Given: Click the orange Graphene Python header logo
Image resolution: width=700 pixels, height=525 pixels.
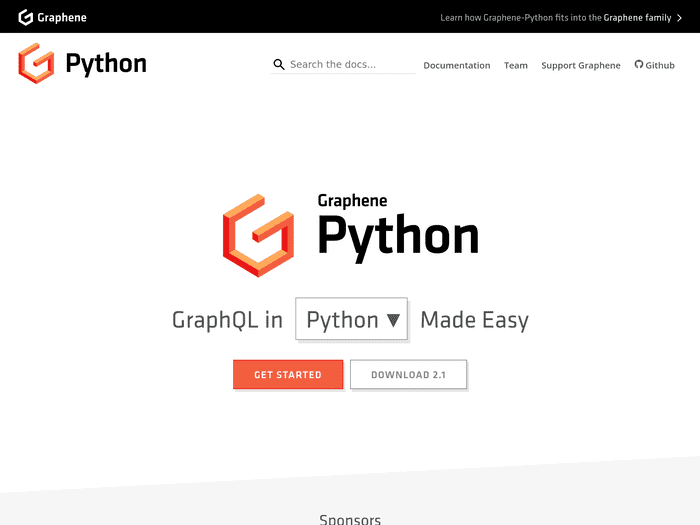Looking at the screenshot, I should point(36,63).
